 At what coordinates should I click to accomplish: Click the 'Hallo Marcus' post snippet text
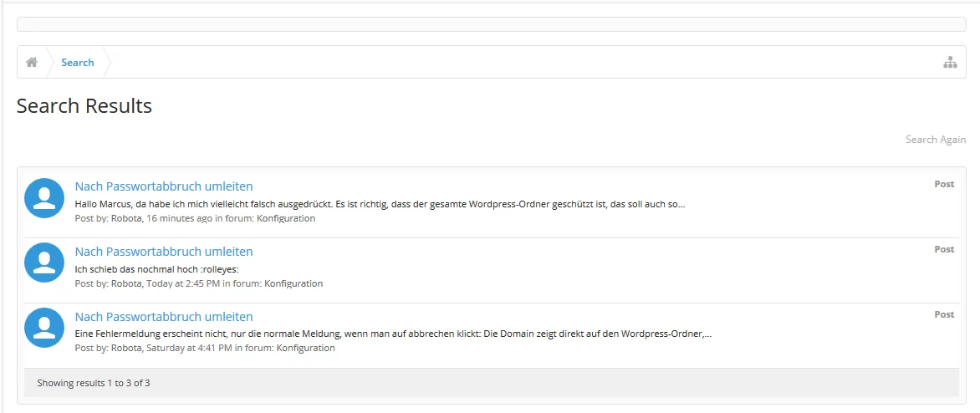(x=380, y=204)
